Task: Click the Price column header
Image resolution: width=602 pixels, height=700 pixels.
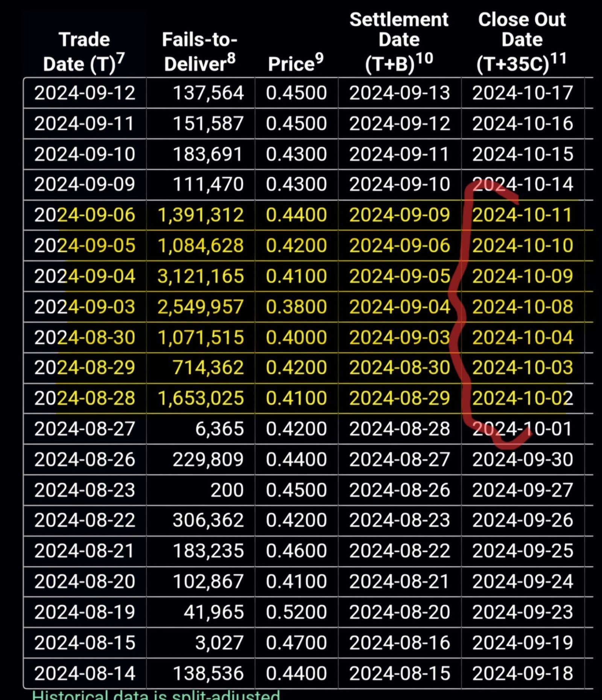Action: [x=296, y=62]
